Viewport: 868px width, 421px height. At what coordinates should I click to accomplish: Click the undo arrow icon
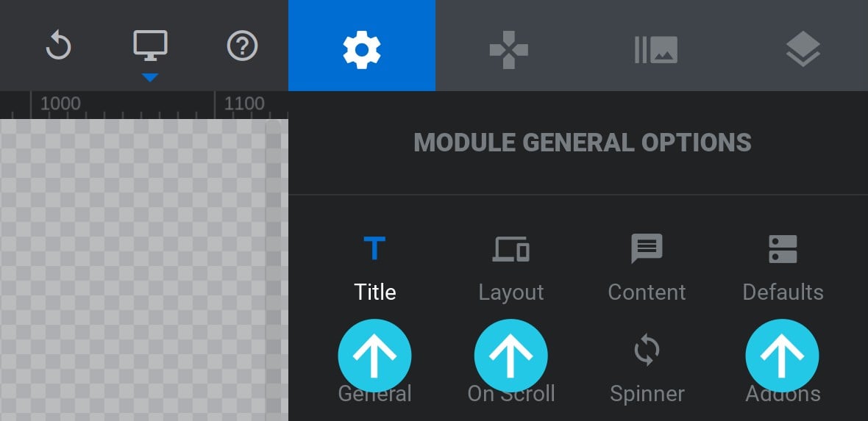tap(58, 46)
